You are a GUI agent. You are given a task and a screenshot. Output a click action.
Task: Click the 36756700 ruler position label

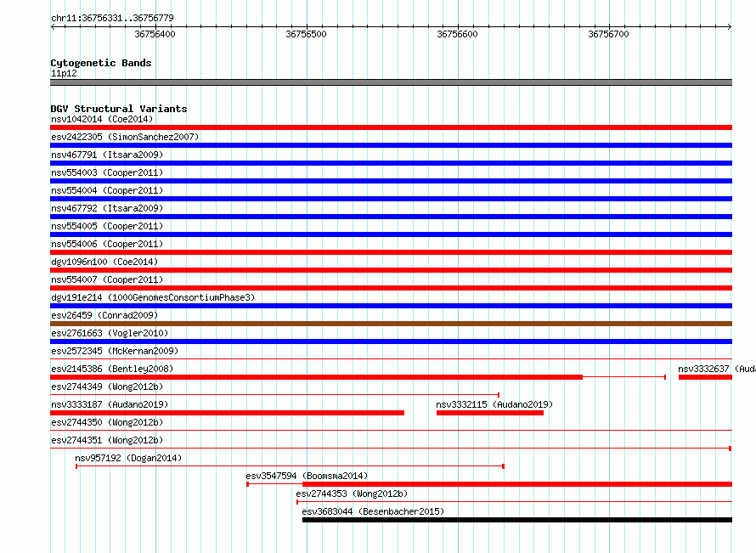[x=608, y=34]
